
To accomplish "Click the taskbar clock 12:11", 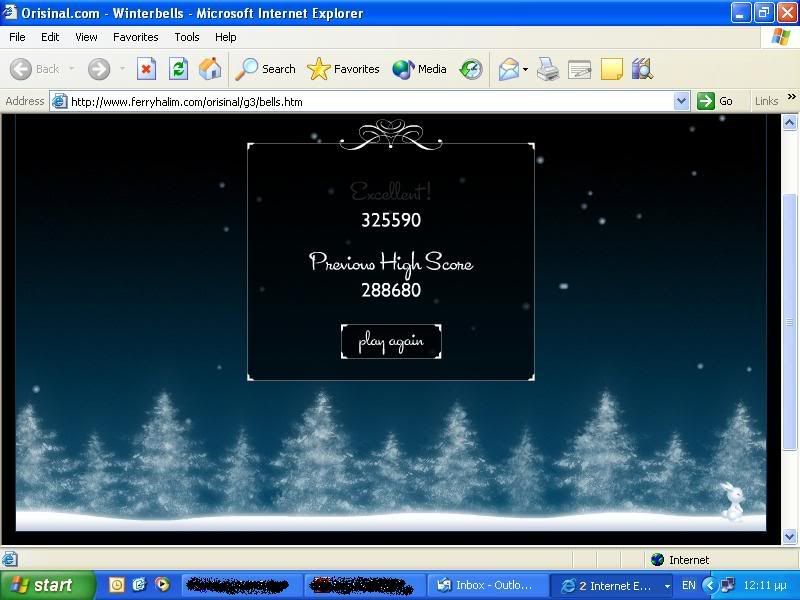I will pyautogui.click(x=764, y=585).
